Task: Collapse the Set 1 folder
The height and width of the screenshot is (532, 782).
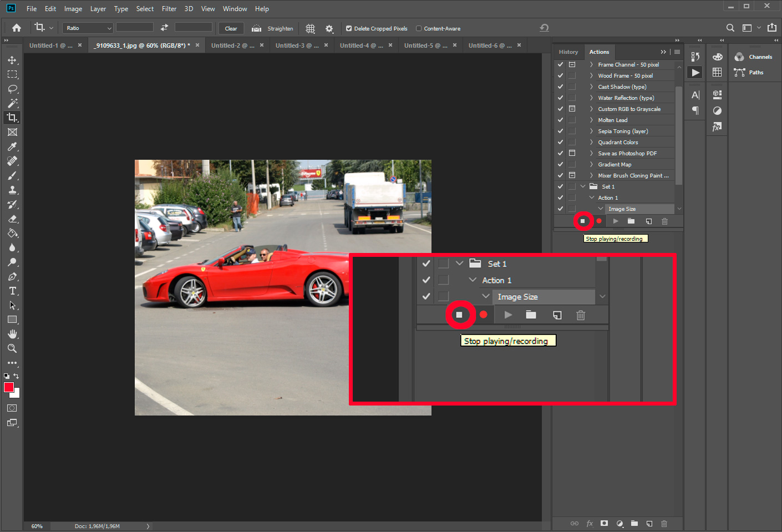Action: pyautogui.click(x=582, y=186)
